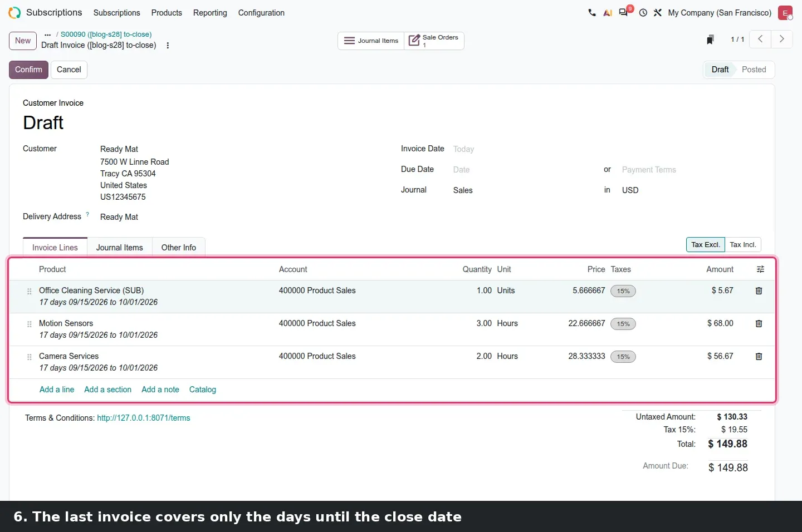
Task: Click the Office Cleaning Service 400000 Product Sales account
Action: pos(317,290)
